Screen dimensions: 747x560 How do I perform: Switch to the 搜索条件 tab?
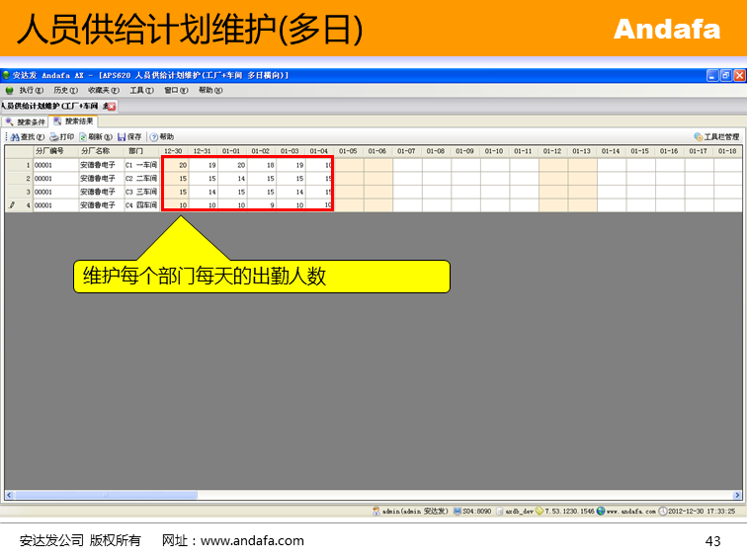[26, 121]
